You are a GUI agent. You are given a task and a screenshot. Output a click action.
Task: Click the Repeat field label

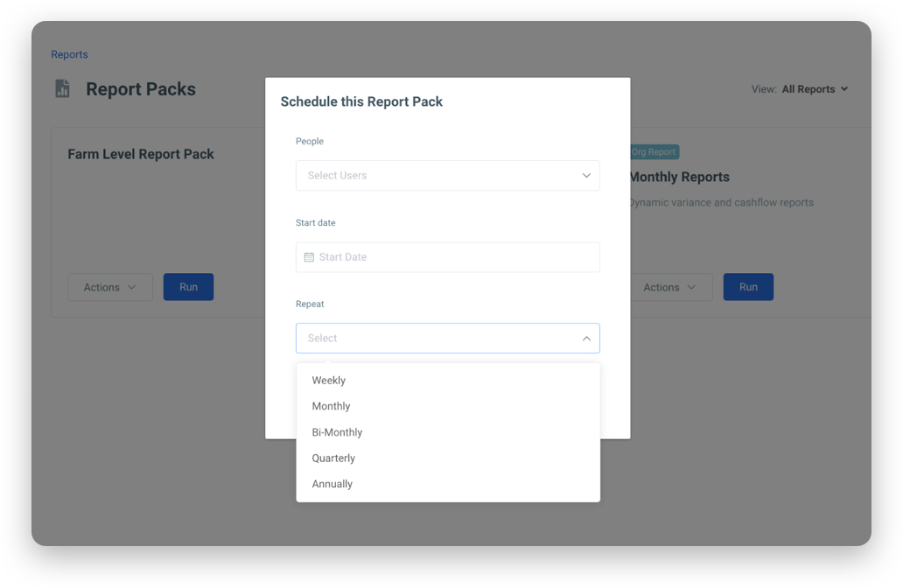pyautogui.click(x=310, y=304)
